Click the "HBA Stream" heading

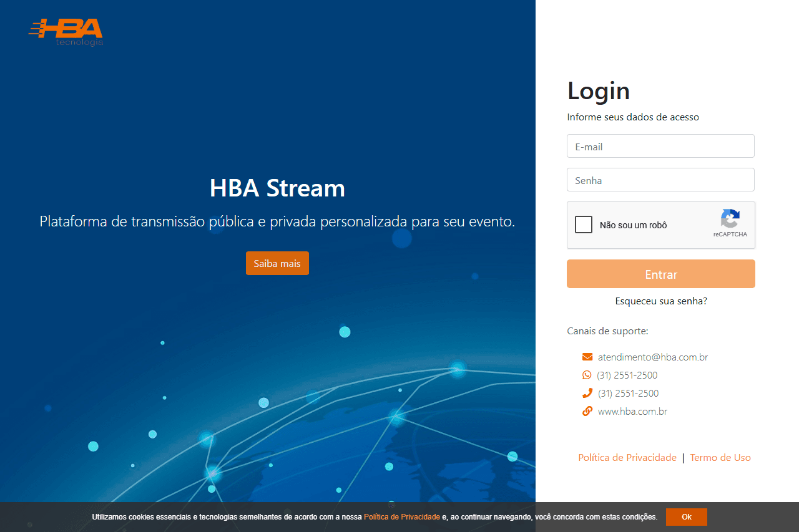277,188
